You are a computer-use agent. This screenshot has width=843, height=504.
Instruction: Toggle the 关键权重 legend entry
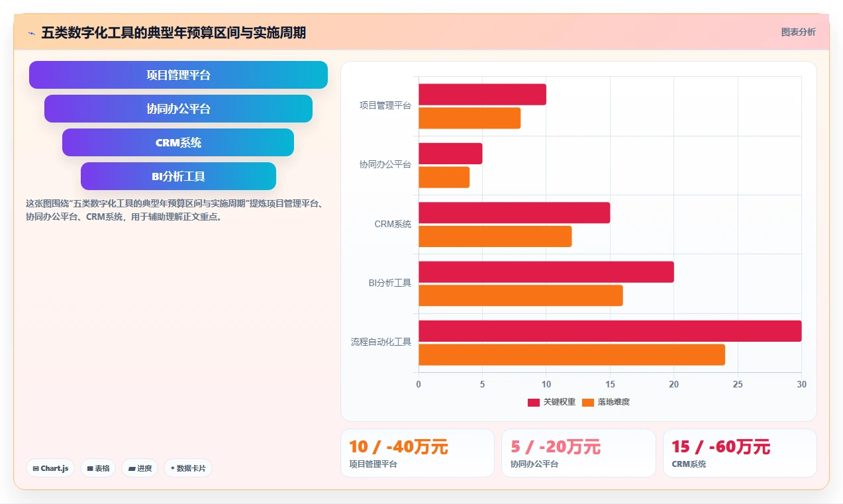[x=552, y=402]
